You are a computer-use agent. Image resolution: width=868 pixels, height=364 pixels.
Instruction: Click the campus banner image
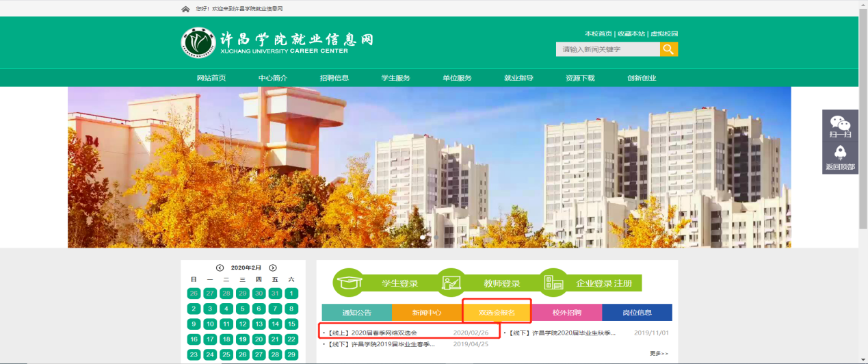pyautogui.click(x=429, y=167)
